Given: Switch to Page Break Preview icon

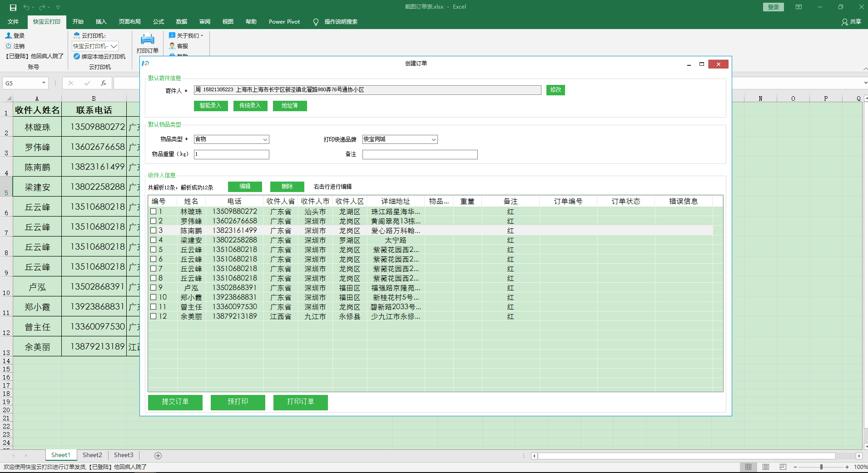Looking at the screenshot, I should [783, 467].
